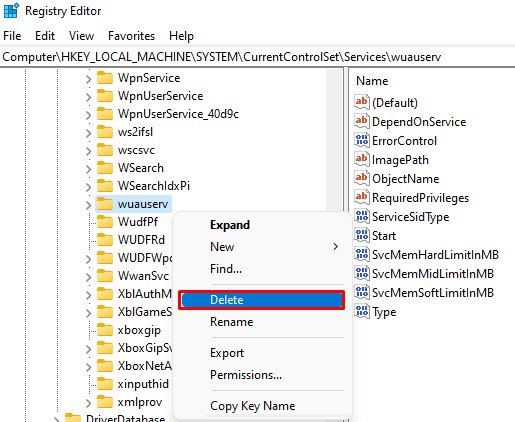Select the DriverDatabase tree item
The image size is (515, 422).
pos(125,418)
